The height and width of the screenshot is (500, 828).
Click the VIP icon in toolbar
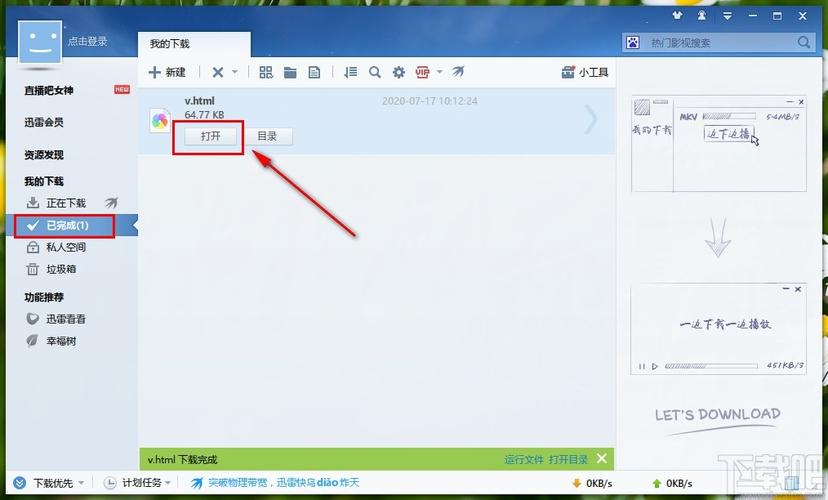coord(422,72)
